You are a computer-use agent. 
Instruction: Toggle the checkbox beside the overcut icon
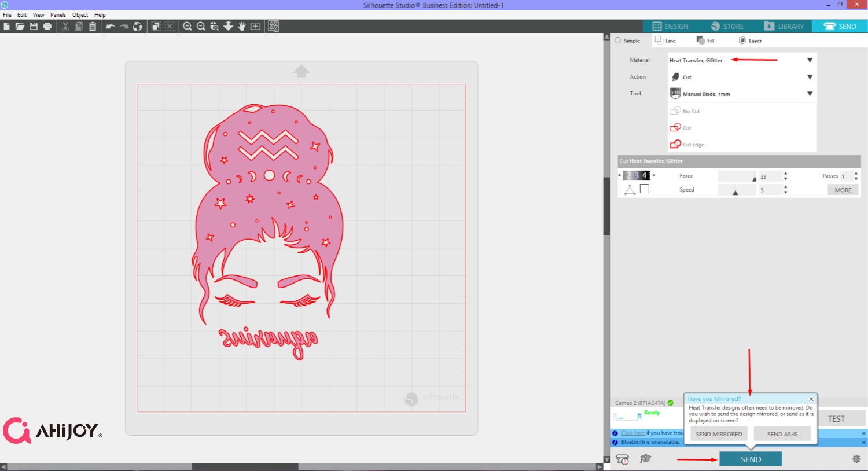coord(645,189)
